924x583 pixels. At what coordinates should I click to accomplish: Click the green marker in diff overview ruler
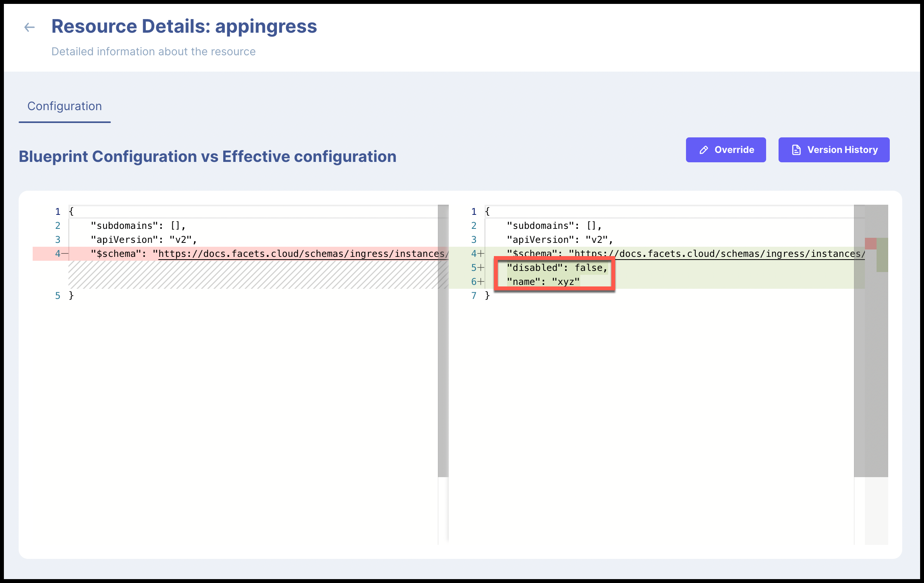882,255
